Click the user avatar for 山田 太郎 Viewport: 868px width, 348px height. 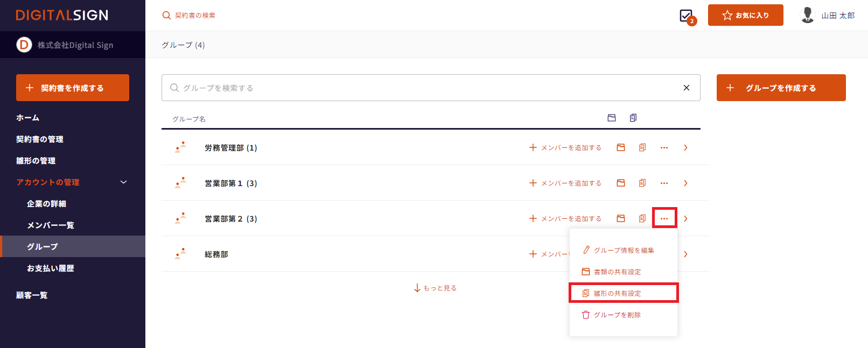(x=807, y=15)
